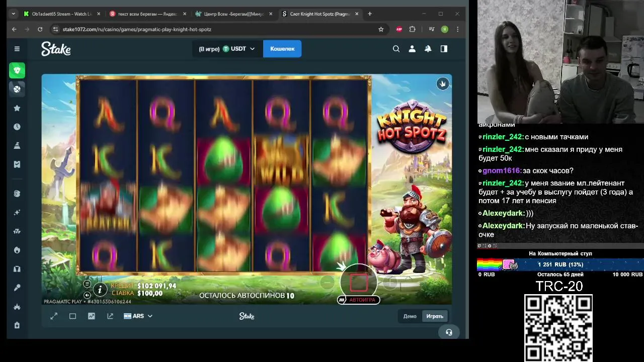The height and width of the screenshot is (362, 644).
Task: Open Chrome three-dot menu
Action: click(x=457, y=29)
